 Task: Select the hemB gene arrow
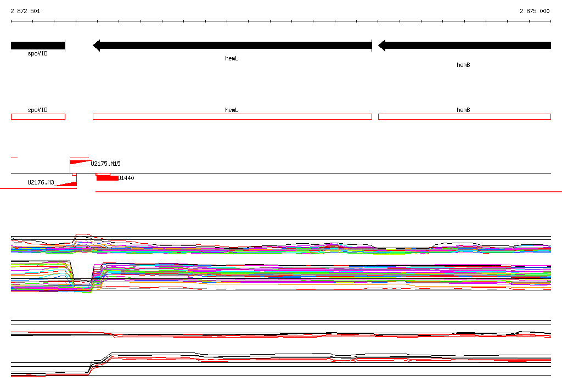(464, 46)
